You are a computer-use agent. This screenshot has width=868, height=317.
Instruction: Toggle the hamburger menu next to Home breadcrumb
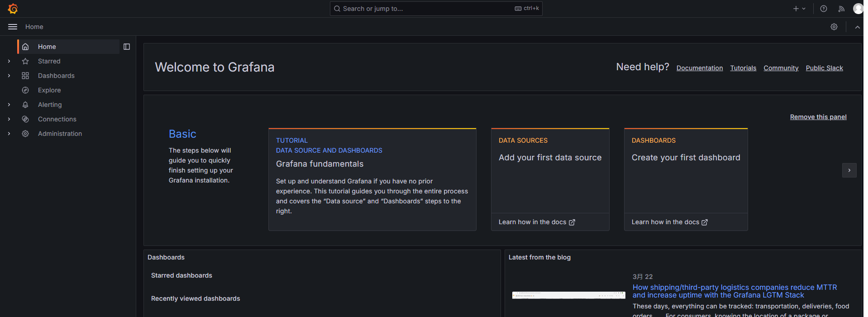coord(13,27)
